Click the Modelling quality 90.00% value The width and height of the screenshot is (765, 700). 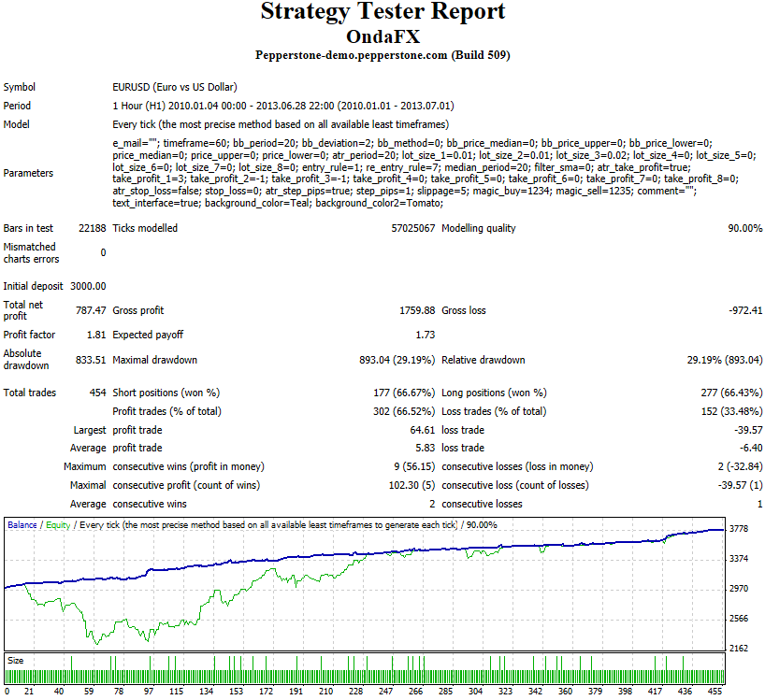pyautogui.click(x=743, y=229)
